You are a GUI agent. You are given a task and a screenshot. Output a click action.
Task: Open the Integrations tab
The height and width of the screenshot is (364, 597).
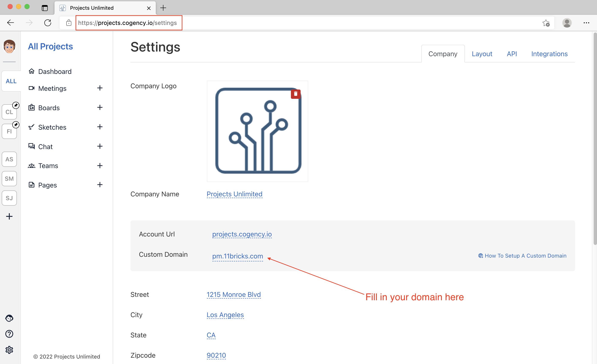[x=549, y=54]
